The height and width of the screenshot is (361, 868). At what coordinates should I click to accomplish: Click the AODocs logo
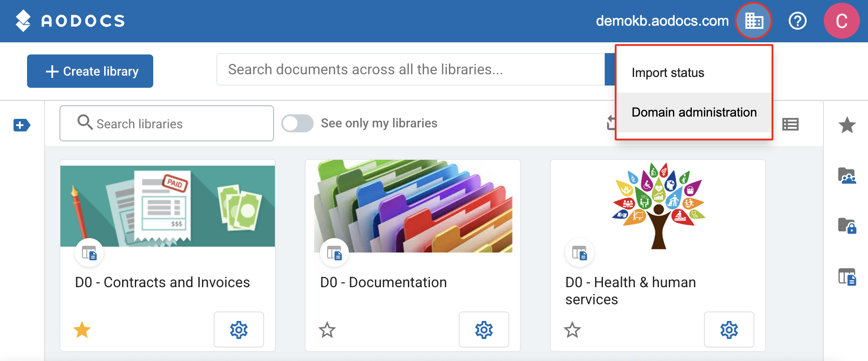point(70,21)
